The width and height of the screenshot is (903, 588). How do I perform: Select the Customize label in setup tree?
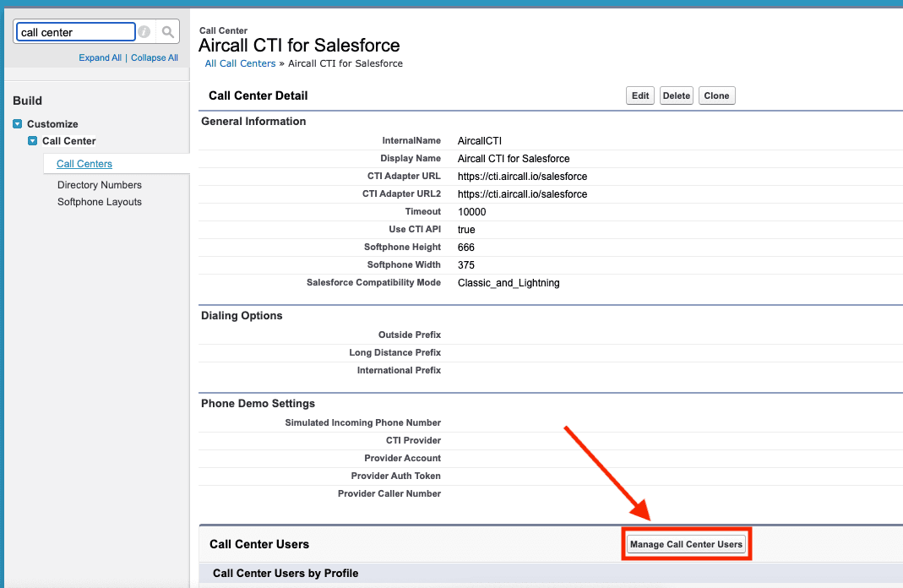(x=52, y=124)
